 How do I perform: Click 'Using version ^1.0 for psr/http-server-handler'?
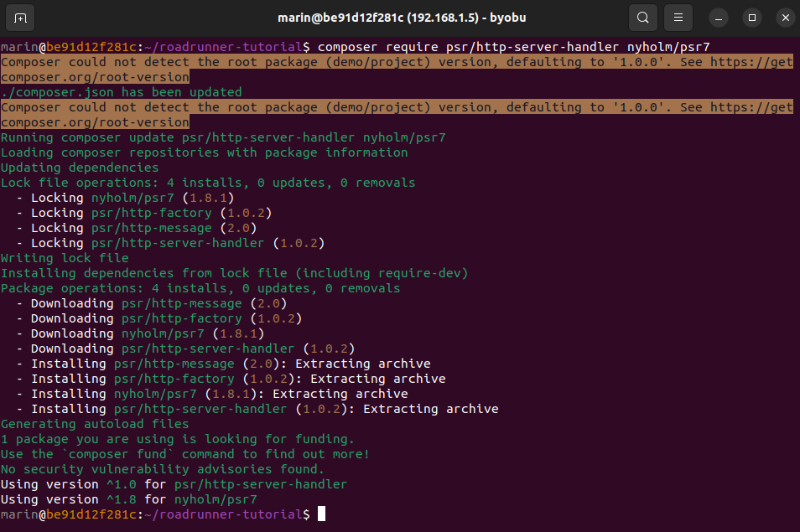(174, 484)
